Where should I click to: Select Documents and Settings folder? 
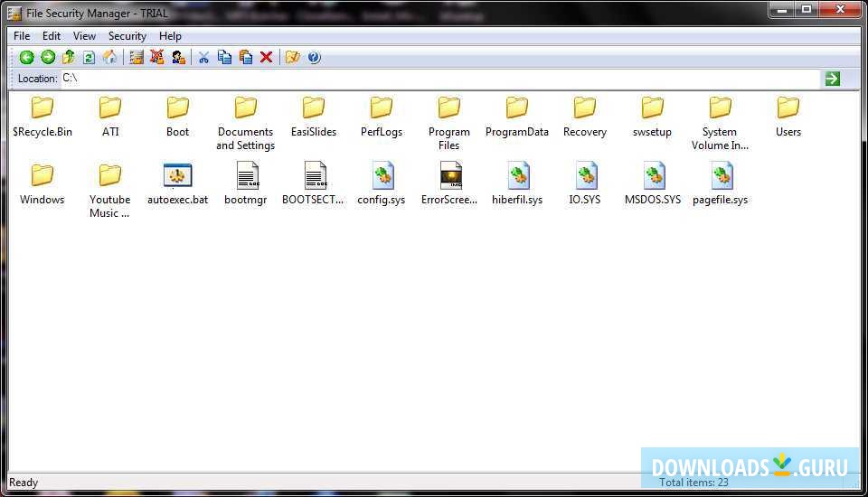click(245, 124)
